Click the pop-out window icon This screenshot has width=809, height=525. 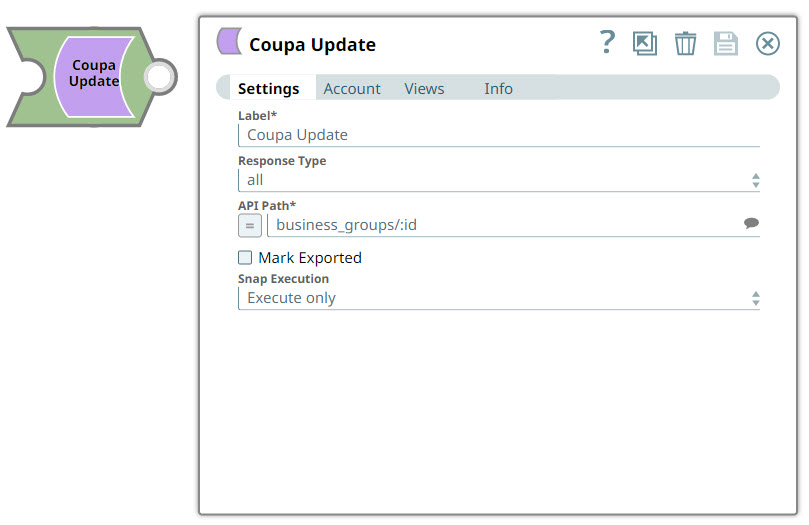click(x=645, y=43)
